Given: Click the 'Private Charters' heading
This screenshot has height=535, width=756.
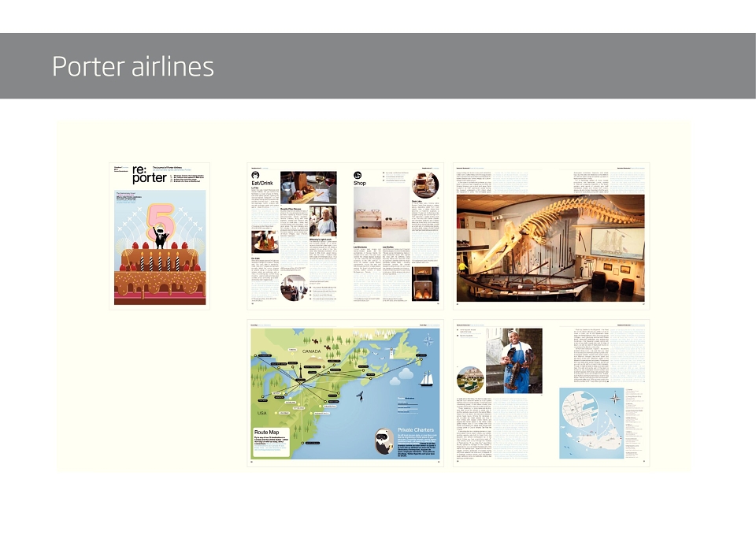Looking at the screenshot, I should 416,430.
